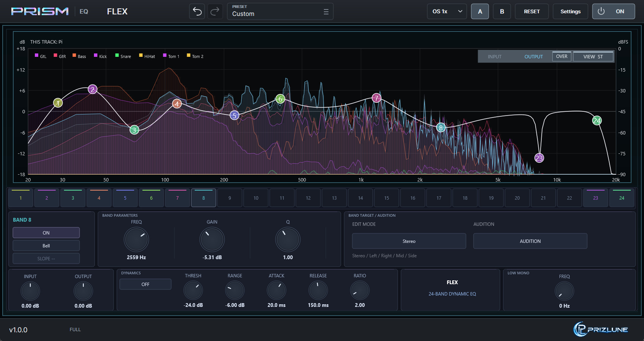Open the Custom preset selector

click(280, 11)
